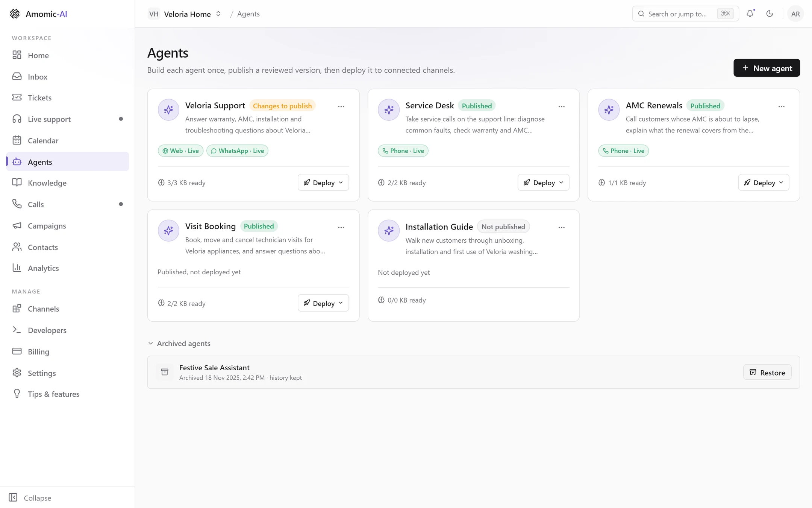Click the Changes to publish status badge
Image resolution: width=812 pixels, height=508 pixels.
click(x=282, y=106)
